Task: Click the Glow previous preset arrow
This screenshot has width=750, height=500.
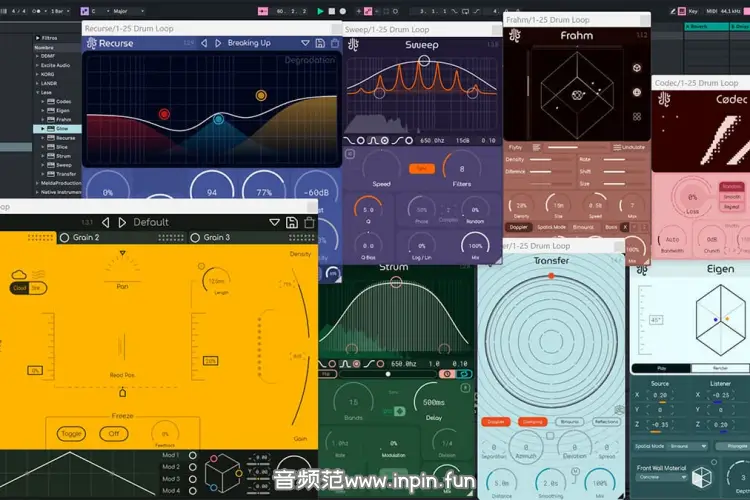Action: 106,222
